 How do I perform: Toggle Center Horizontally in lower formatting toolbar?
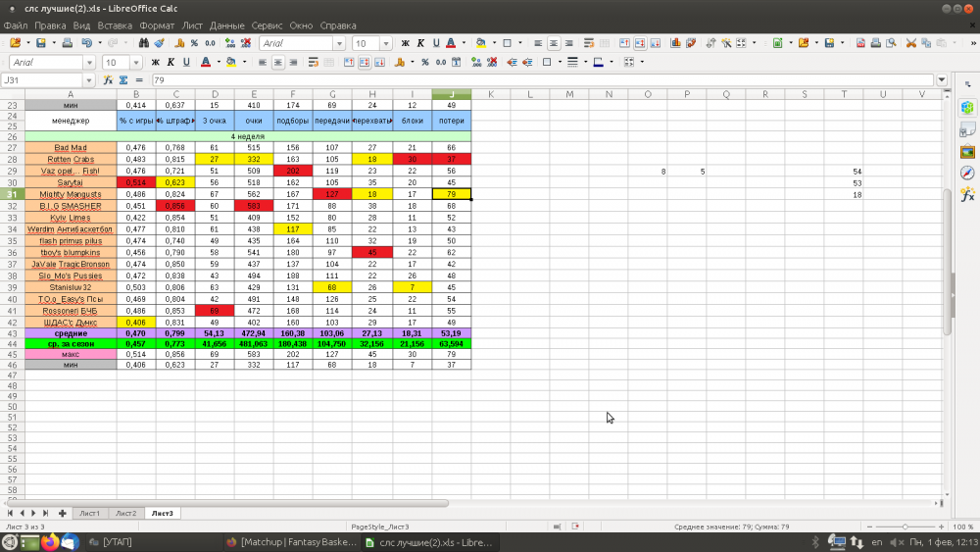pyautogui.click(x=277, y=62)
